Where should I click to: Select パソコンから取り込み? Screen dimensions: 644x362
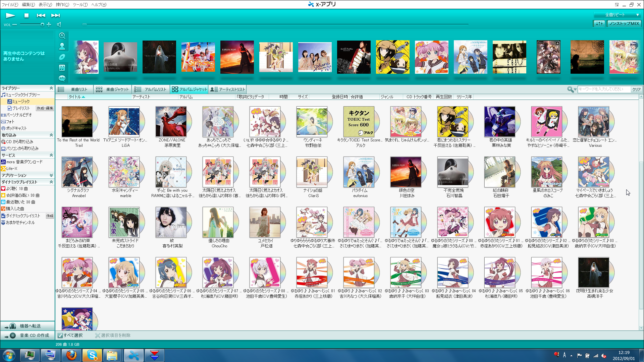22,148
